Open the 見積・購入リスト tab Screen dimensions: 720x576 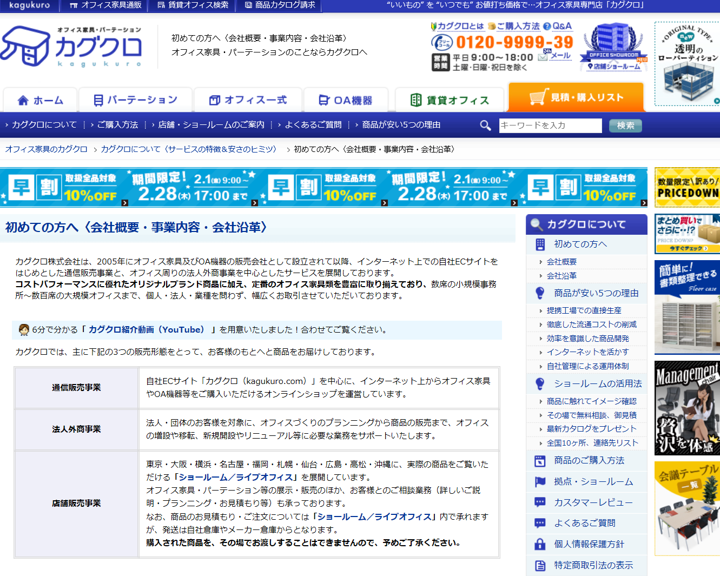pos(576,97)
